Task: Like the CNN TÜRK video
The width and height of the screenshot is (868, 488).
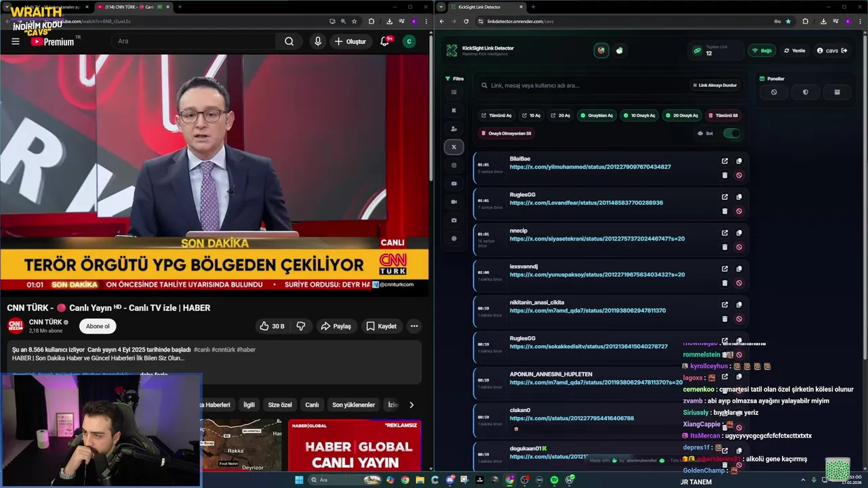Action: coord(271,326)
